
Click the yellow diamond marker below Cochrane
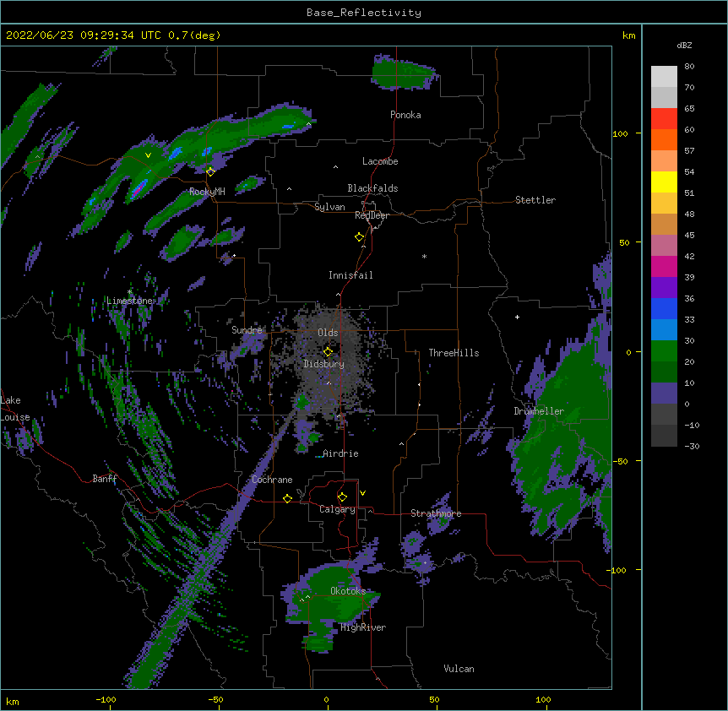click(x=287, y=498)
